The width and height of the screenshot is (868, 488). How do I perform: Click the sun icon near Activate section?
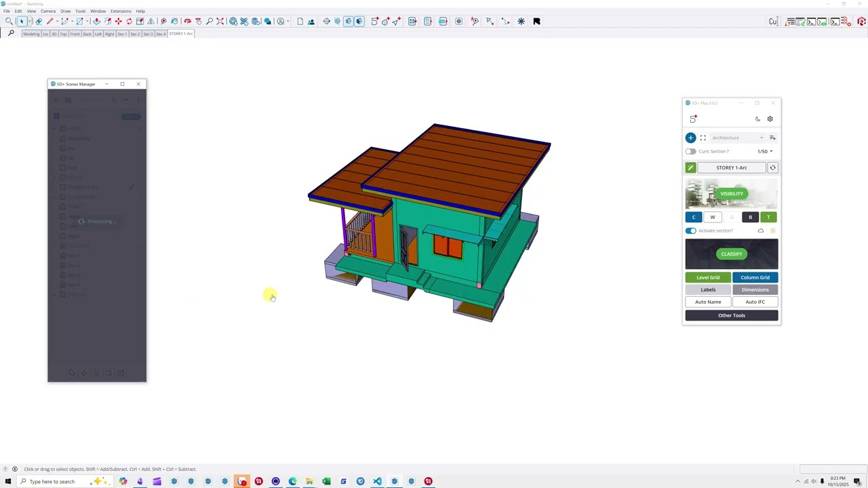pyautogui.click(x=772, y=230)
